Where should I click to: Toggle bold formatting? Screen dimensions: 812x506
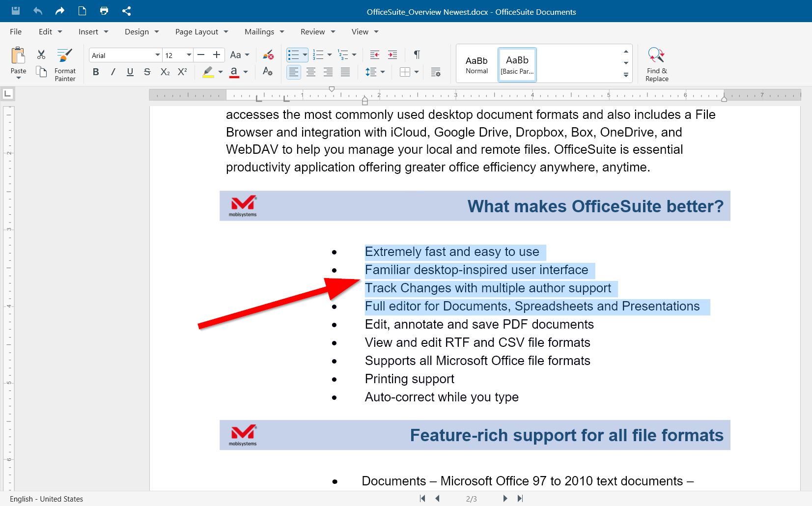click(96, 72)
